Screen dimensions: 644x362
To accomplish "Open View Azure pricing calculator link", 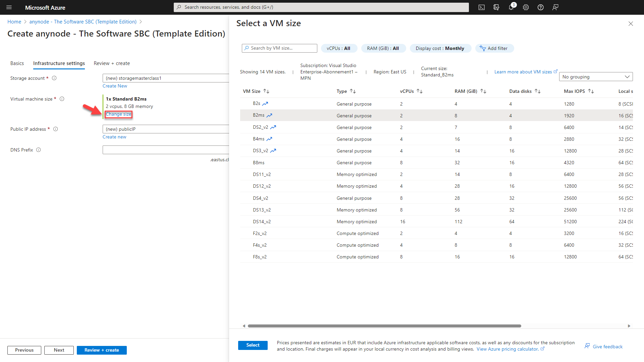I will pos(510,349).
